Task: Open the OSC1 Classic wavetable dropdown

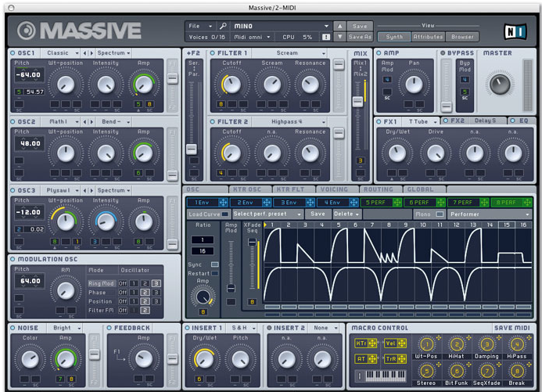Action: [63, 53]
